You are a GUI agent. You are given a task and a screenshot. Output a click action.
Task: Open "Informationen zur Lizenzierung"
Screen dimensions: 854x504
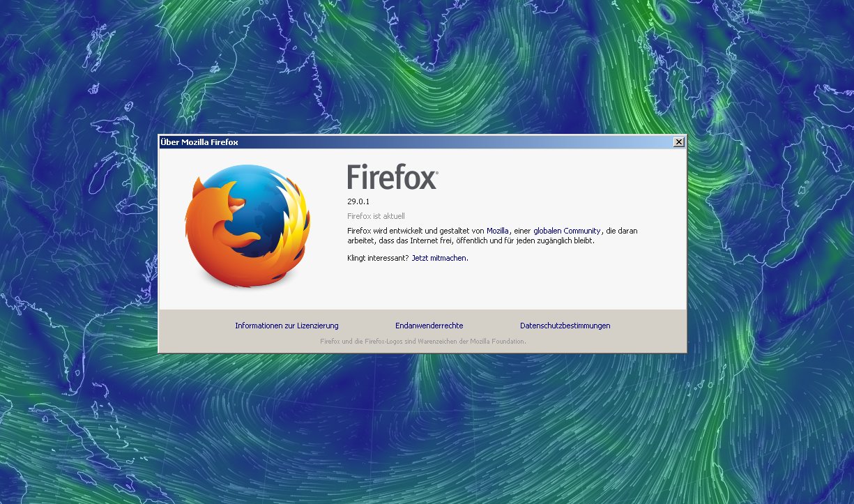[x=287, y=326]
